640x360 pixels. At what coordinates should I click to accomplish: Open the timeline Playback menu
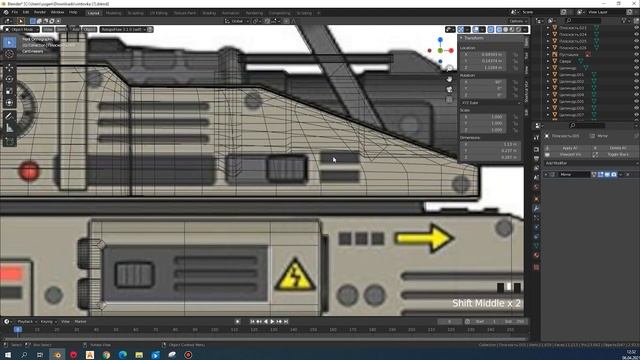point(27,322)
